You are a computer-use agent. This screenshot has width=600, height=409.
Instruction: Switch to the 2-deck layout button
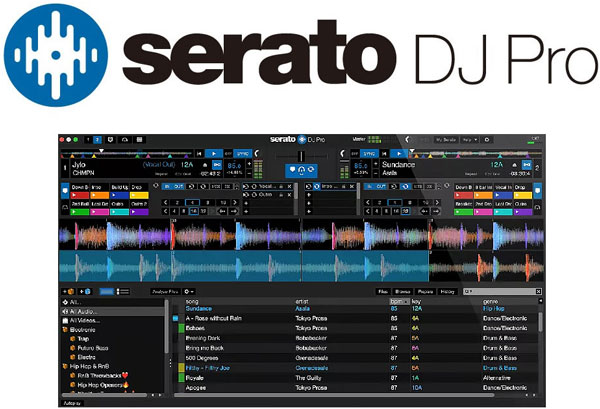(98, 140)
